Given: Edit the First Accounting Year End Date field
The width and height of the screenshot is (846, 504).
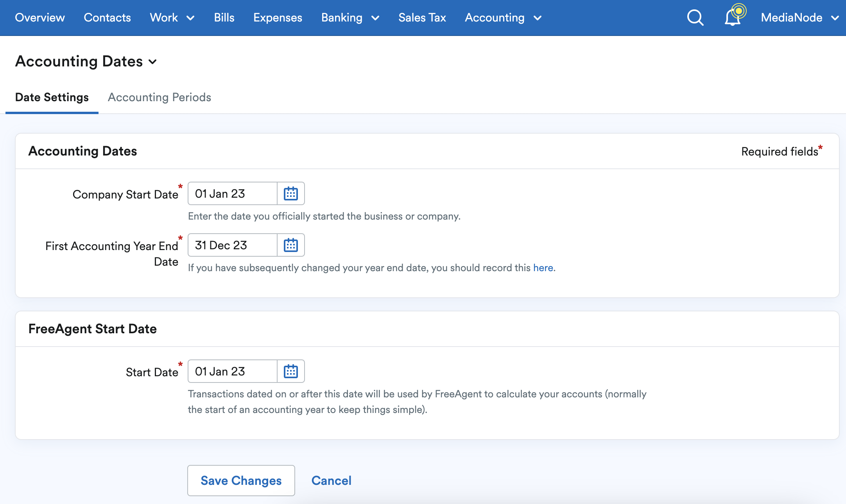Looking at the screenshot, I should click(x=233, y=245).
